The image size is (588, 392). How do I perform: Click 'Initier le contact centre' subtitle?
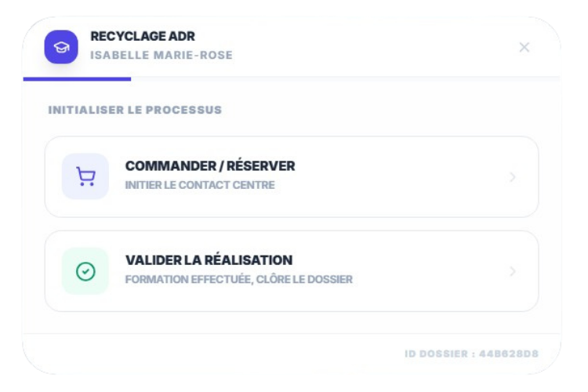point(200,186)
